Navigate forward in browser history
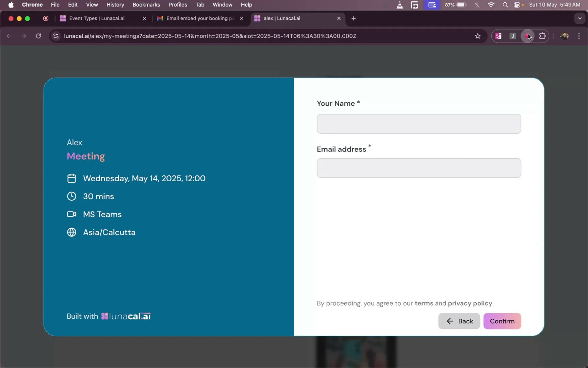588x368 pixels. pos(23,36)
